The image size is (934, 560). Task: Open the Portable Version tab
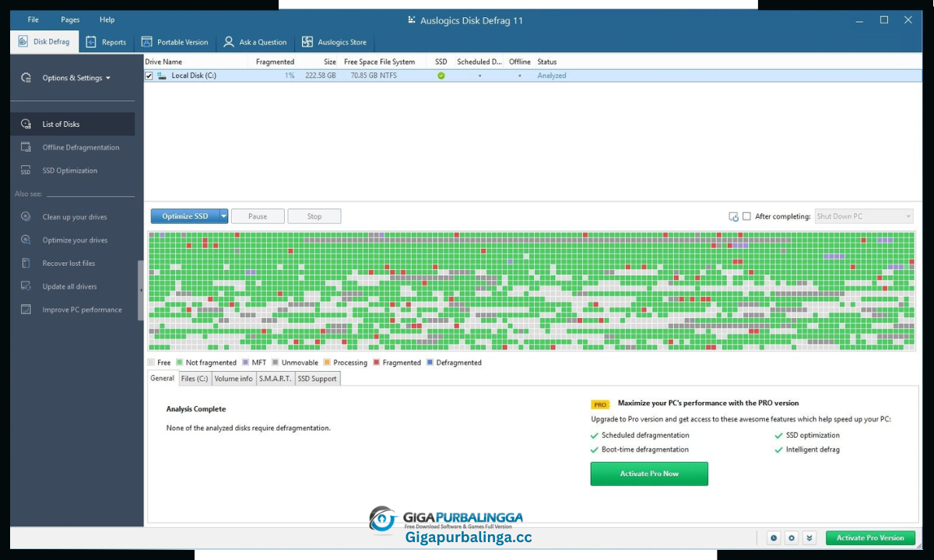(x=175, y=42)
